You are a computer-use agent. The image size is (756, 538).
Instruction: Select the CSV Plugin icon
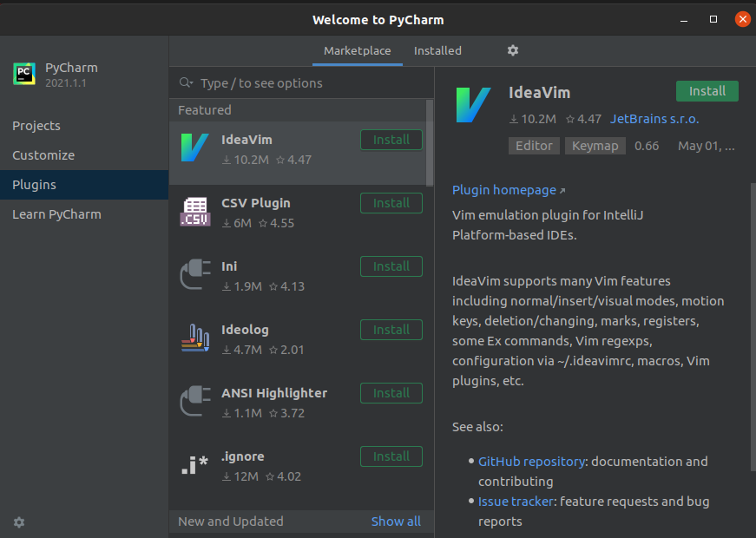click(x=194, y=211)
